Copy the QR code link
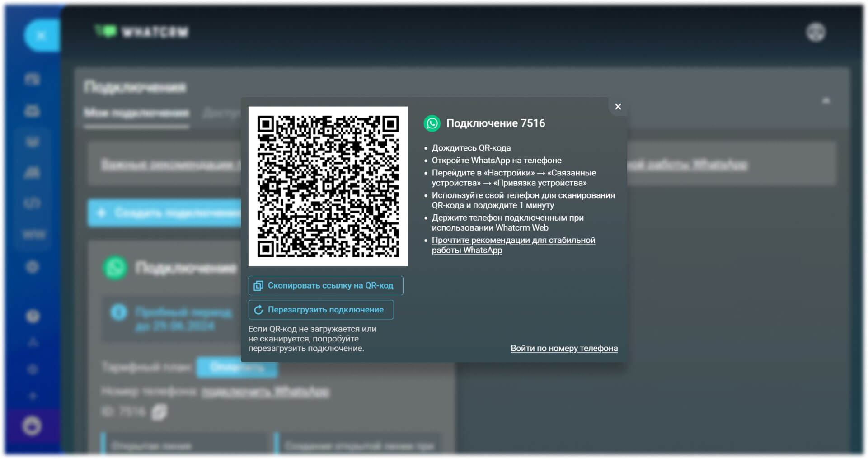This screenshot has height=459, width=868. point(326,285)
